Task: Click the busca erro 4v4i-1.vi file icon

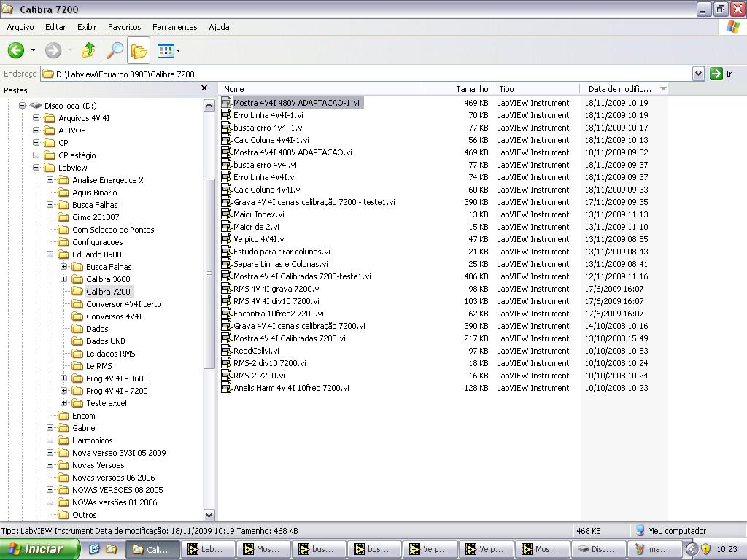Action: pos(226,128)
